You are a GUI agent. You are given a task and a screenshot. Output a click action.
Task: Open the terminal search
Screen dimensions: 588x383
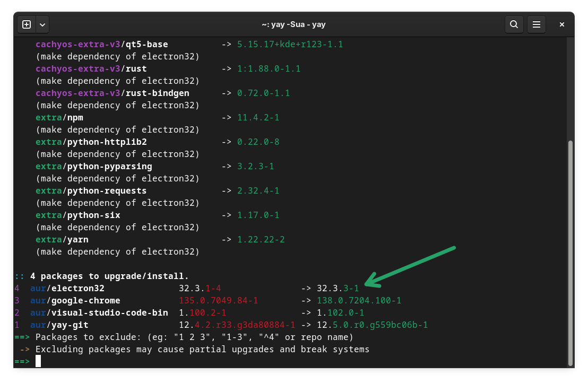514,24
